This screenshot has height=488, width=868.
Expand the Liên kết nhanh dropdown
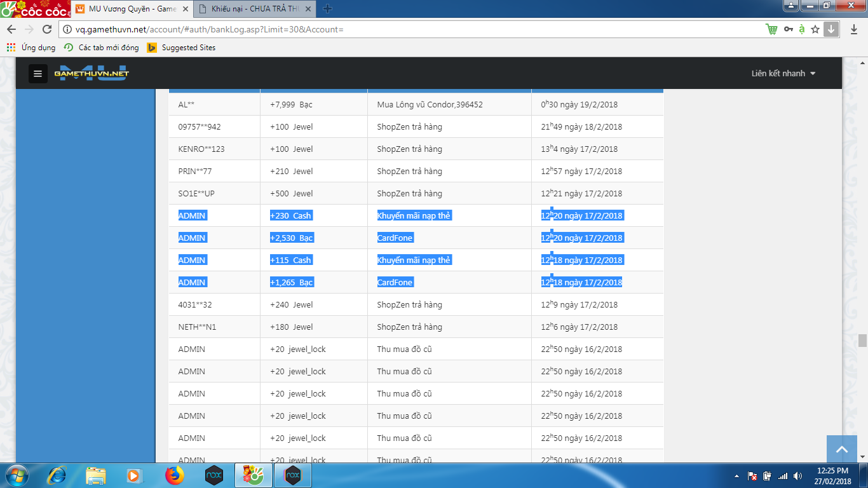point(783,73)
